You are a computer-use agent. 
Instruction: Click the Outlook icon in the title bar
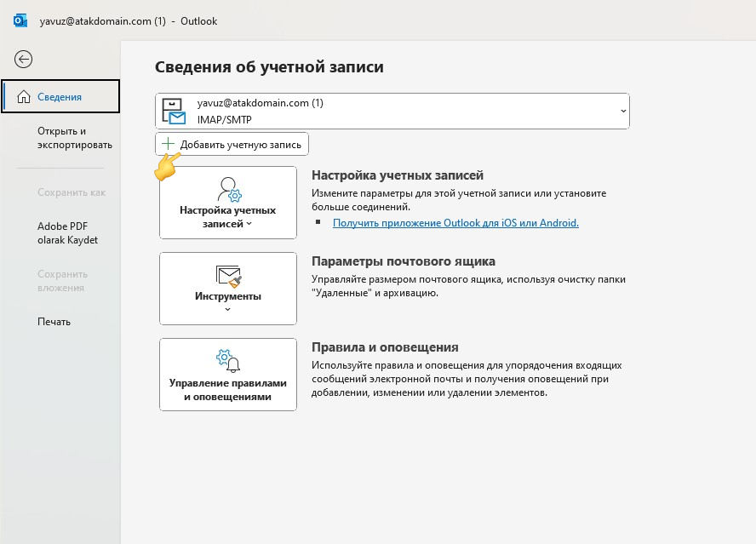click(x=20, y=20)
